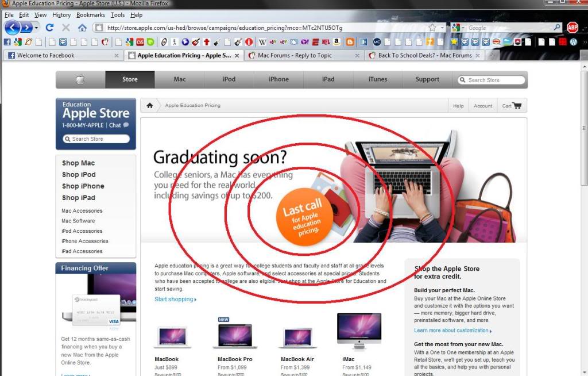Open the File menu
The image size is (588, 376).
9,15
